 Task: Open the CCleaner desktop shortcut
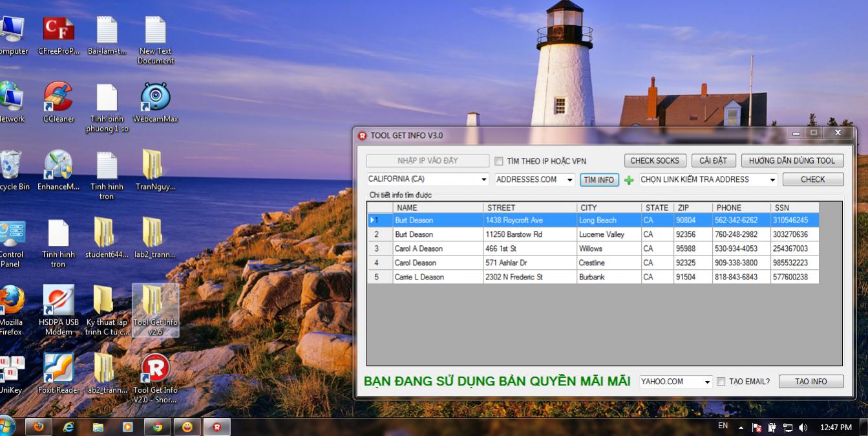(58, 97)
